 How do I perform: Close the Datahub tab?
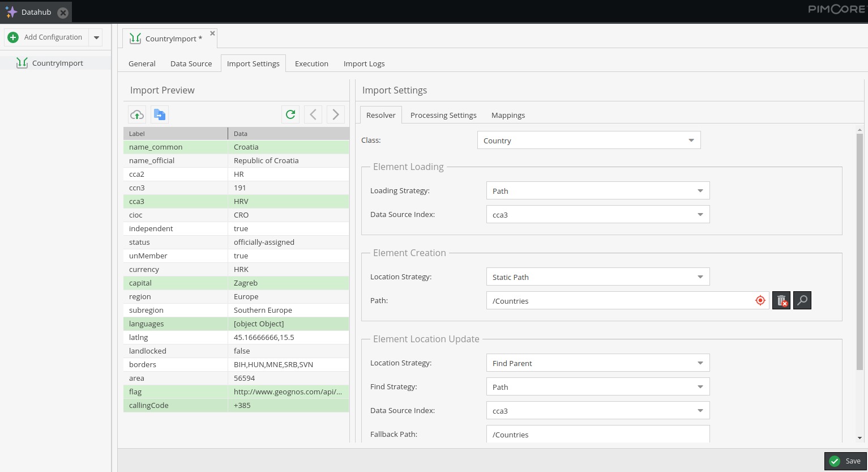[x=63, y=12]
